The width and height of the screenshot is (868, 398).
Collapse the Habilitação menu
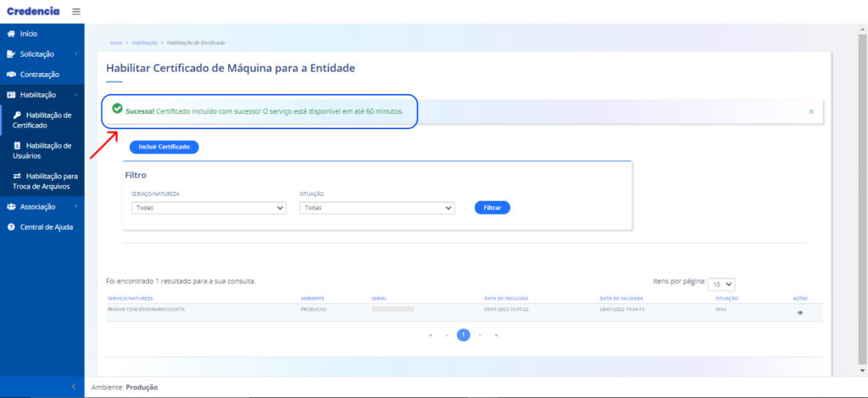tap(42, 95)
